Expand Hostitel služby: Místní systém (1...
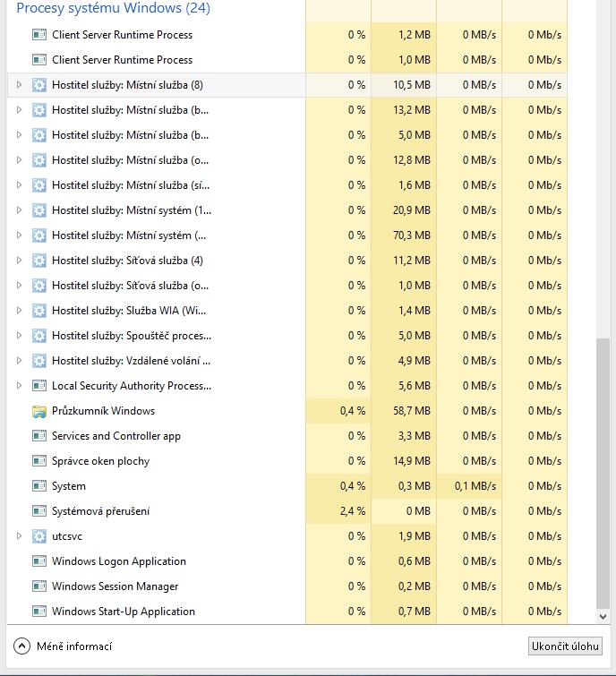616x676 pixels. [x=19, y=210]
